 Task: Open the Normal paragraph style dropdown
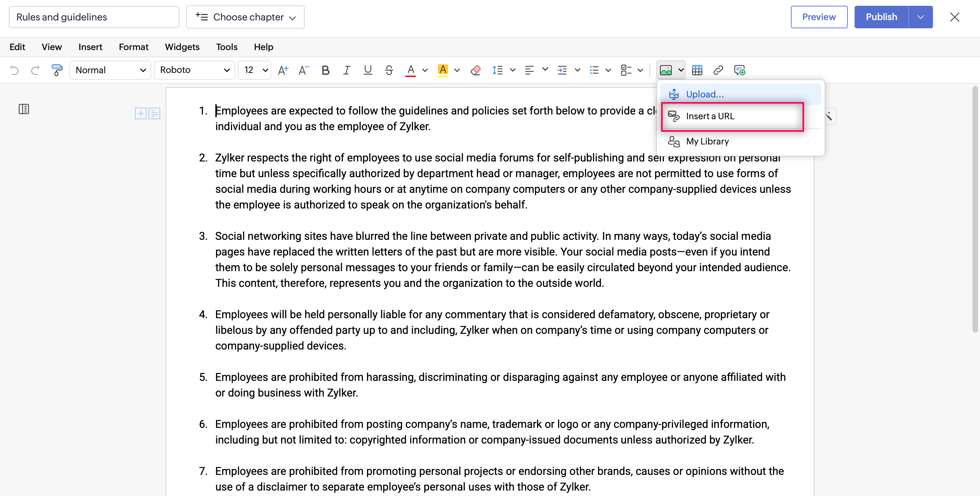point(110,70)
